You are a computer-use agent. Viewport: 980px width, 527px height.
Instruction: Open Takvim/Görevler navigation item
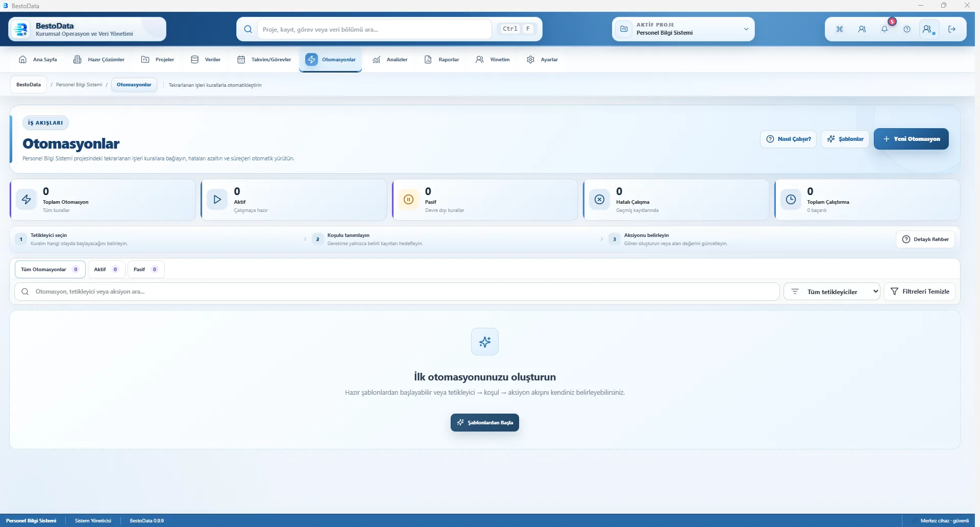pos(264,60)
